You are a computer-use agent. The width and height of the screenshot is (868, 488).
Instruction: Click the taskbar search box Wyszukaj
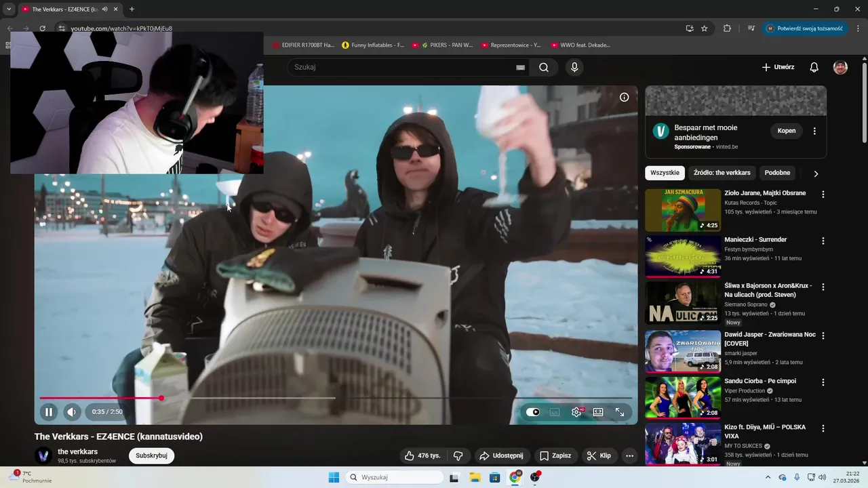click(395, 477)
